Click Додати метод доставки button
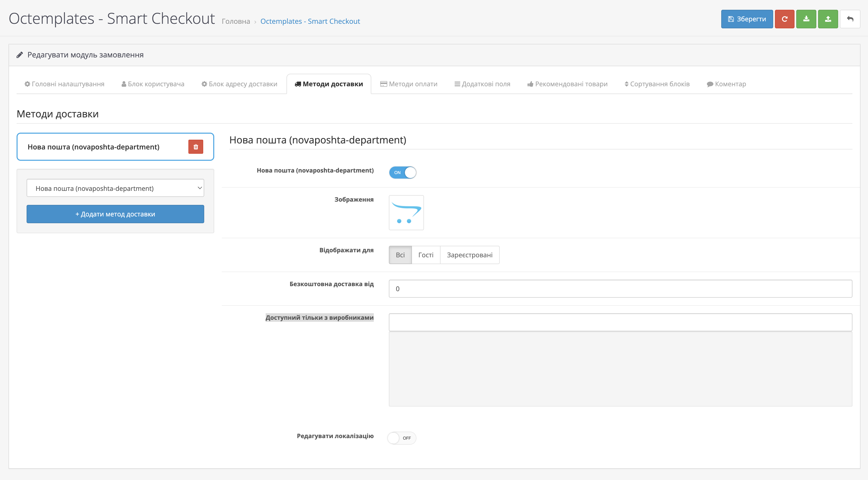 115,214
